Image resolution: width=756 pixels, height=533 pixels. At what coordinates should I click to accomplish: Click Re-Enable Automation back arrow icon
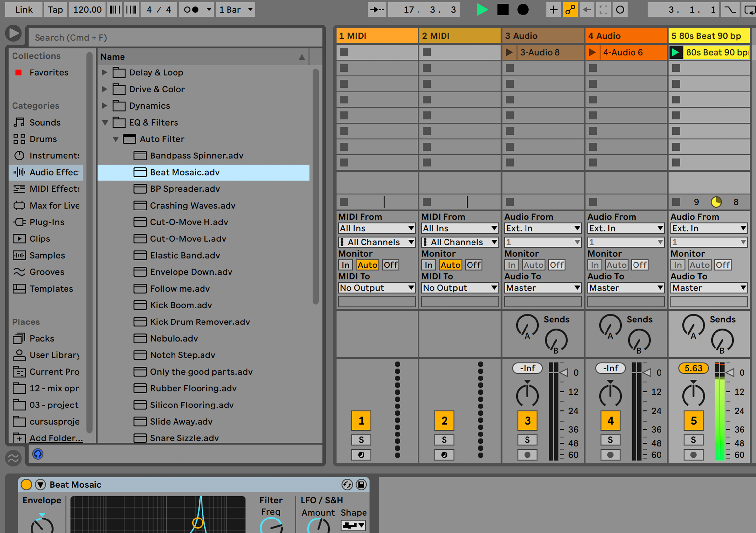pos(587,10)
